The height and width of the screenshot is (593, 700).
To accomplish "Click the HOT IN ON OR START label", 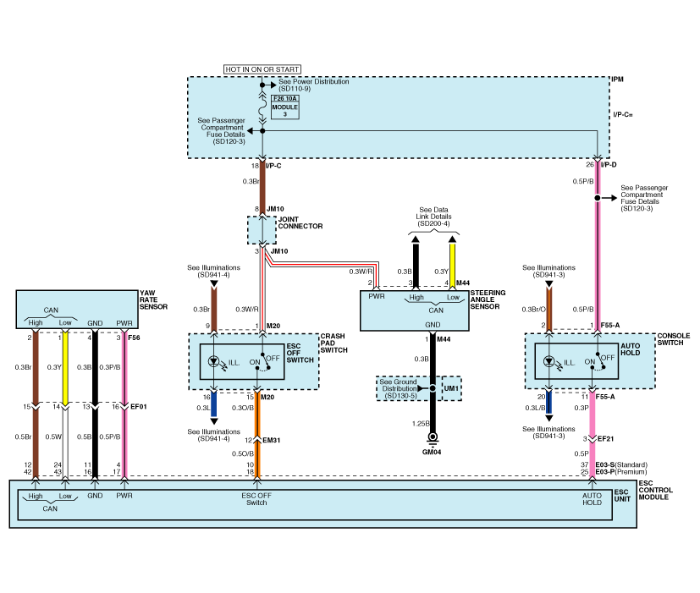I will pos(262,69).
